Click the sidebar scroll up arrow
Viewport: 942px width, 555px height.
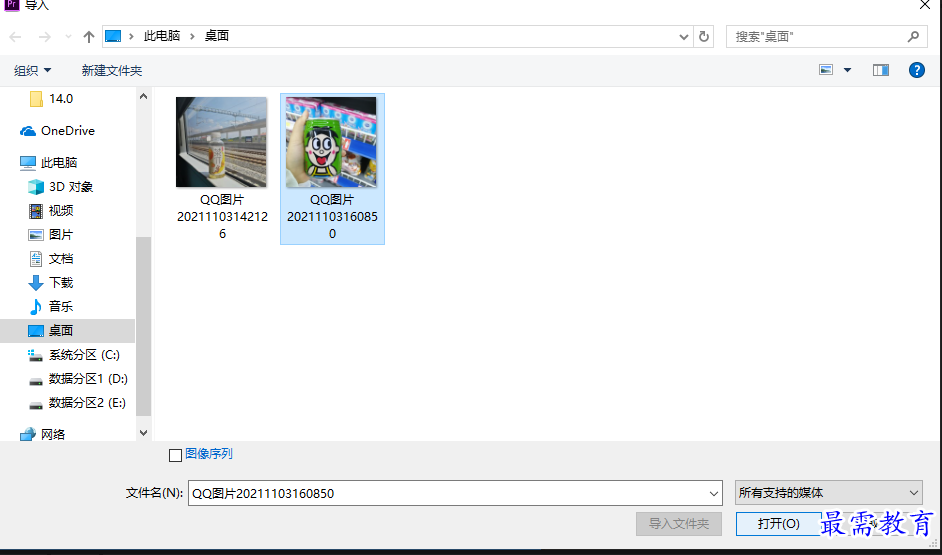point(144,96)
